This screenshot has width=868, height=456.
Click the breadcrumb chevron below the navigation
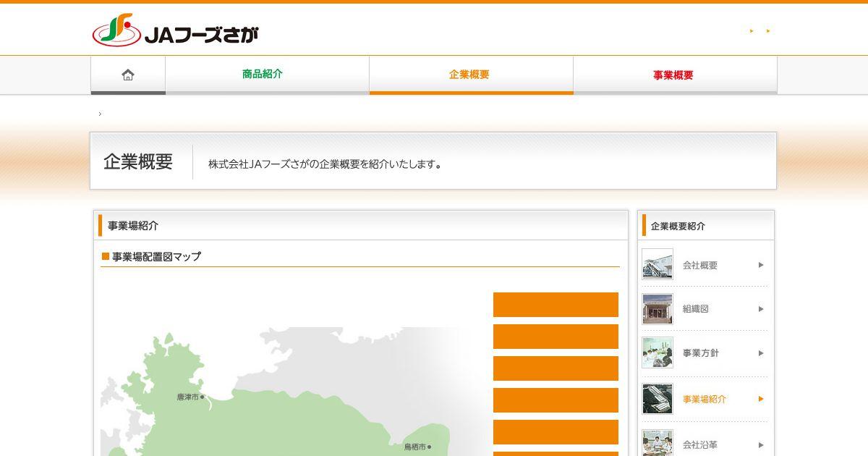100,114
